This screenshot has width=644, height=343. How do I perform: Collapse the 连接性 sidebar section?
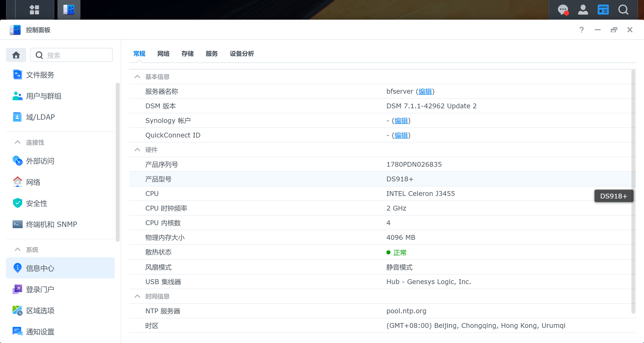tap(17, 142)
